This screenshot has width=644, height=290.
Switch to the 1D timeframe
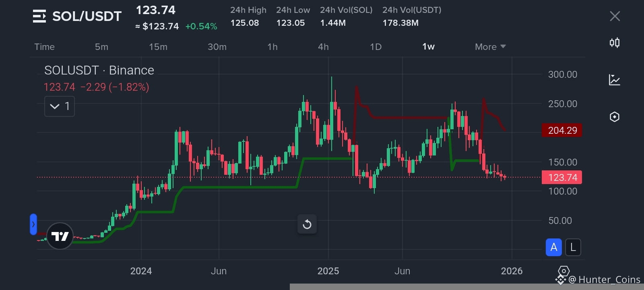pos(376,47)
